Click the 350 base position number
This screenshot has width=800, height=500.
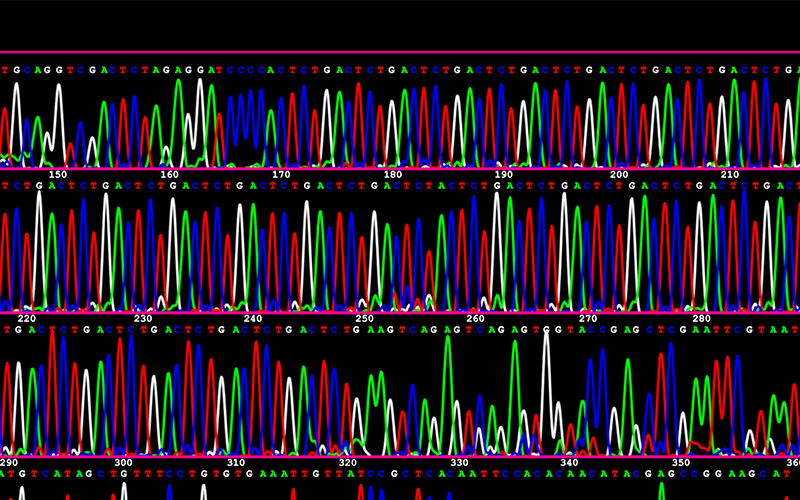coord(681,463)
